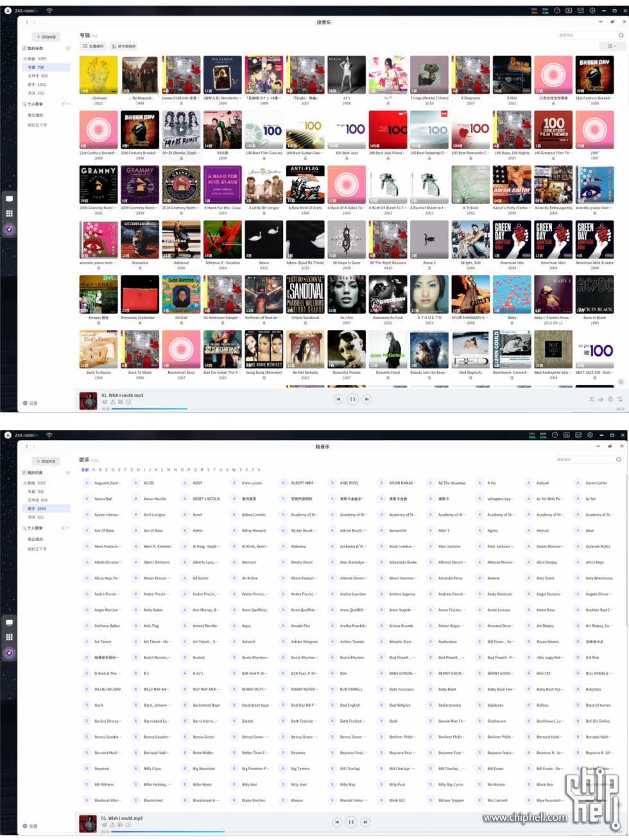Open the sleep timer icon in the albums window player

pyautogui.click(x=610, y=399)
